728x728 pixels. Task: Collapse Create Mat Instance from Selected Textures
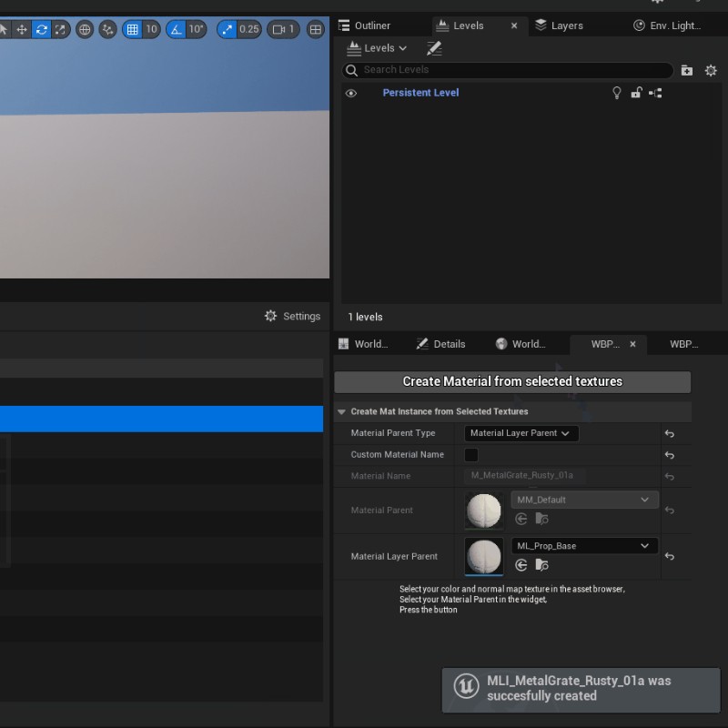[342, 411]
